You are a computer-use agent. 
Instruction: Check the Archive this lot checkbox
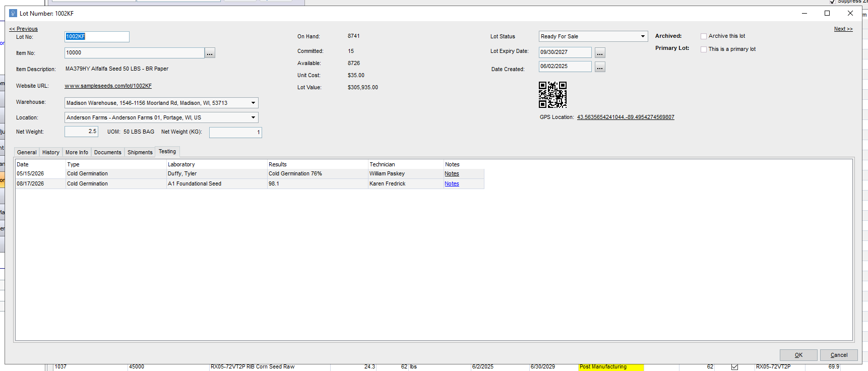(x=704, y=36)
